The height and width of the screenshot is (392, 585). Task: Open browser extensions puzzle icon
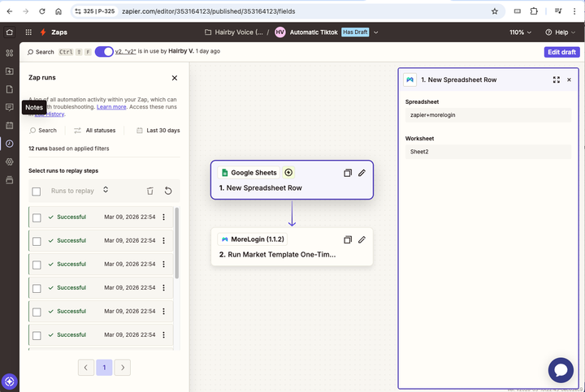pyautogui.click(x=534, y=11)
